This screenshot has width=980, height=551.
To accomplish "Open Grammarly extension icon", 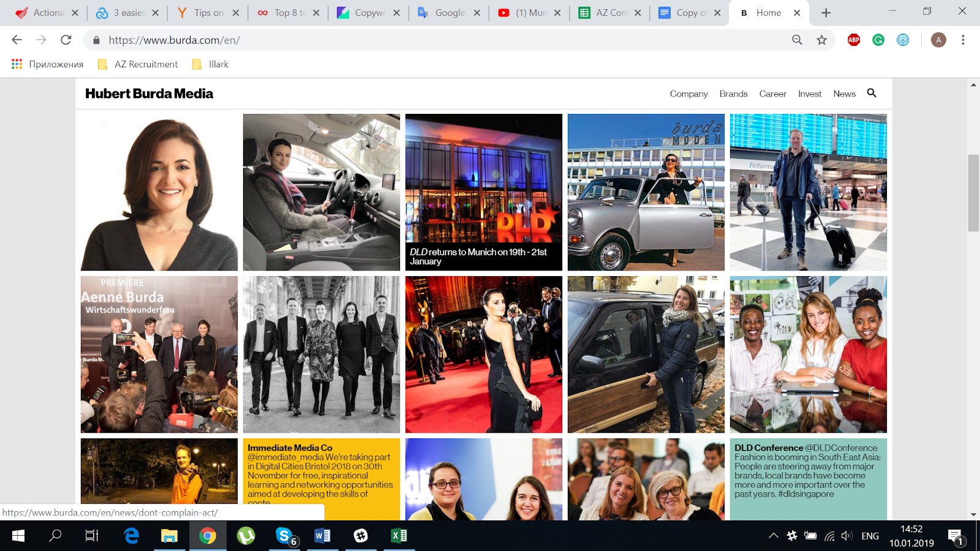I will coord(878,40).
